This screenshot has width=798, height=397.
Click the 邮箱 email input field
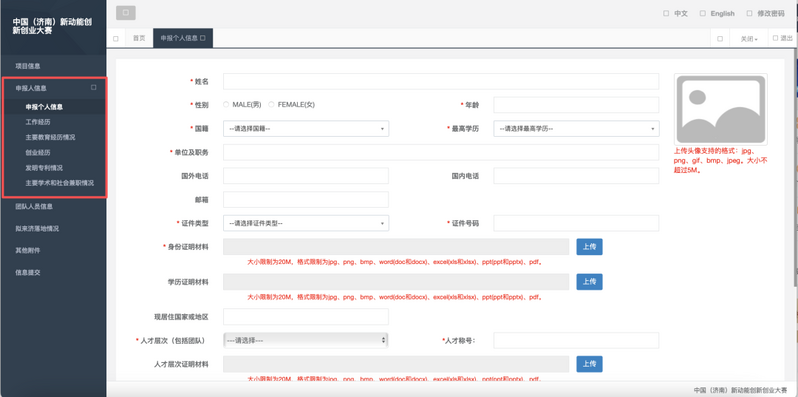tap(306, 200)
